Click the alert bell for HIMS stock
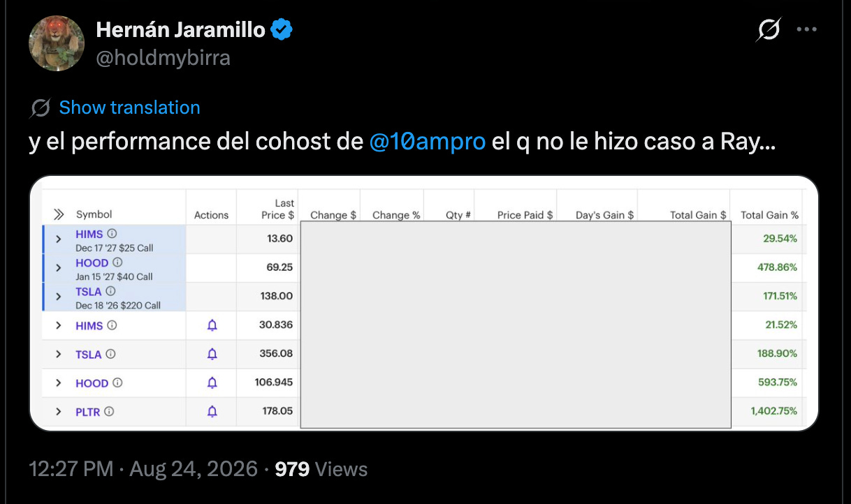The width and height of the screenshot is (851, 504). pyautogui.click(x=212, y=325)
